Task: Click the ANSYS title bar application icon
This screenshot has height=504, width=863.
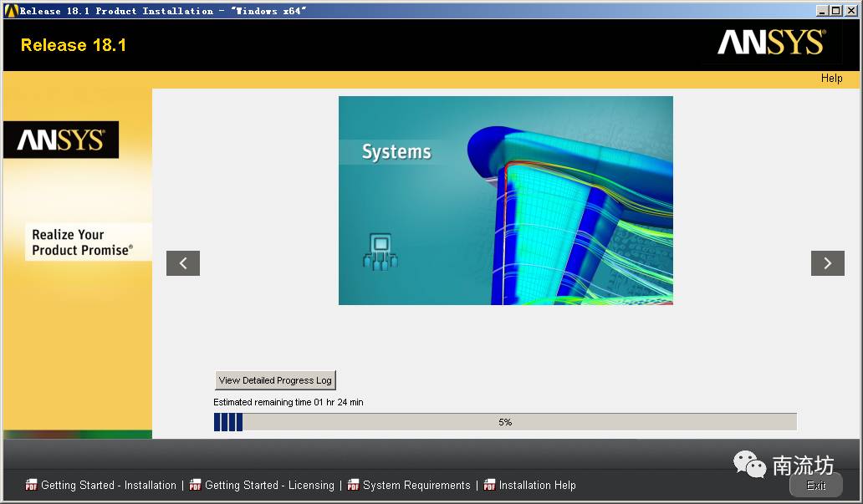Action: tap(11, 11)
